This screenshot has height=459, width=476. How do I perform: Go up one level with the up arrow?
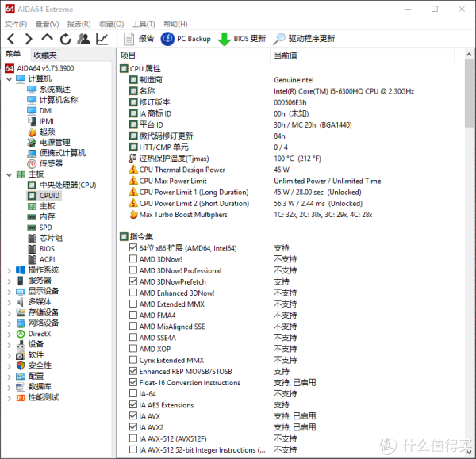47,38
